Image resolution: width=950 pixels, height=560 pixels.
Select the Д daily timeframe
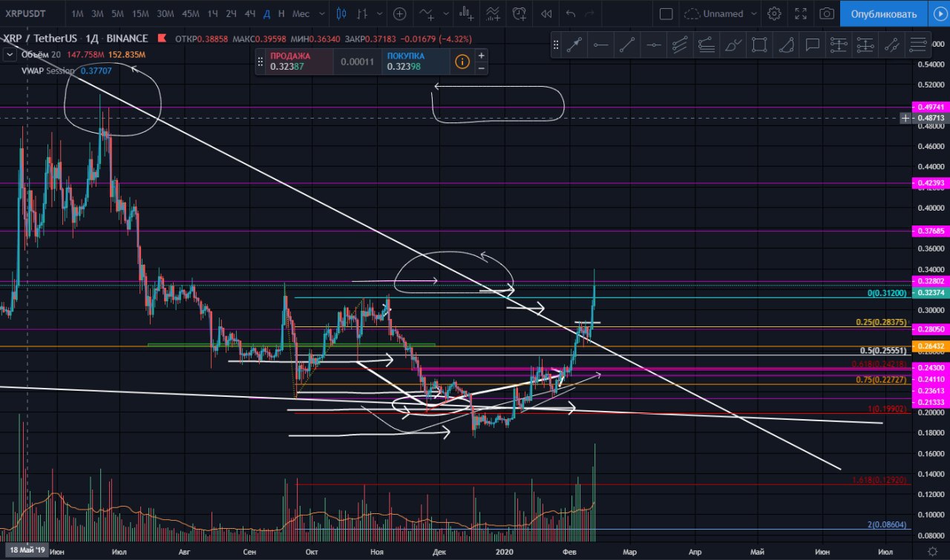point(266,13)
